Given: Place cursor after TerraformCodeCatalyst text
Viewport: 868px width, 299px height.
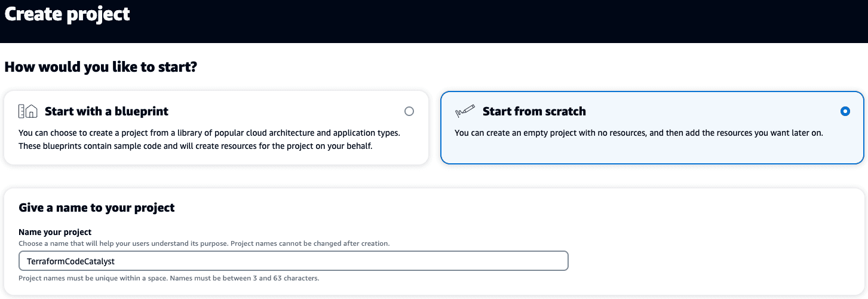Looking at the screenshot, I should coord(116,261).
